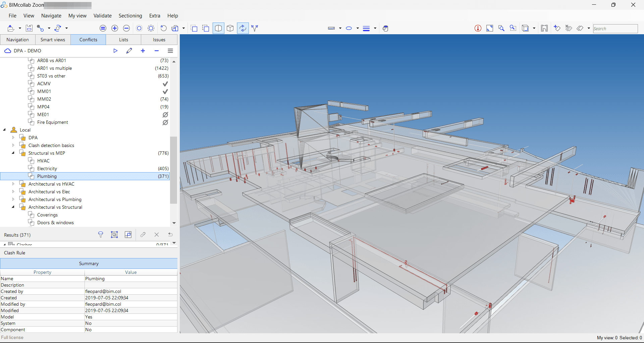Expand the Architectural vs HVAC tree item
The height and width of the screenshot is (343, 644).
pyautogui.click(x=13, y=184)
